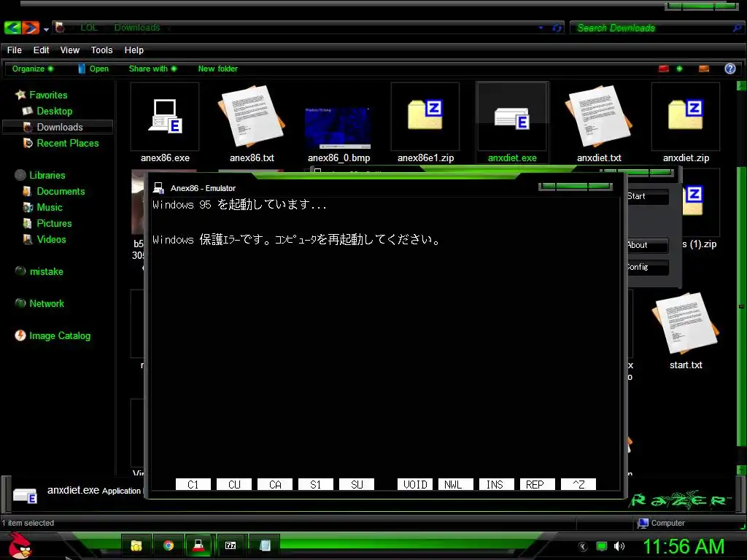
Task: Open Google Chrome from the taskbar
Action: pyautogui.click(x=169, y=545)
